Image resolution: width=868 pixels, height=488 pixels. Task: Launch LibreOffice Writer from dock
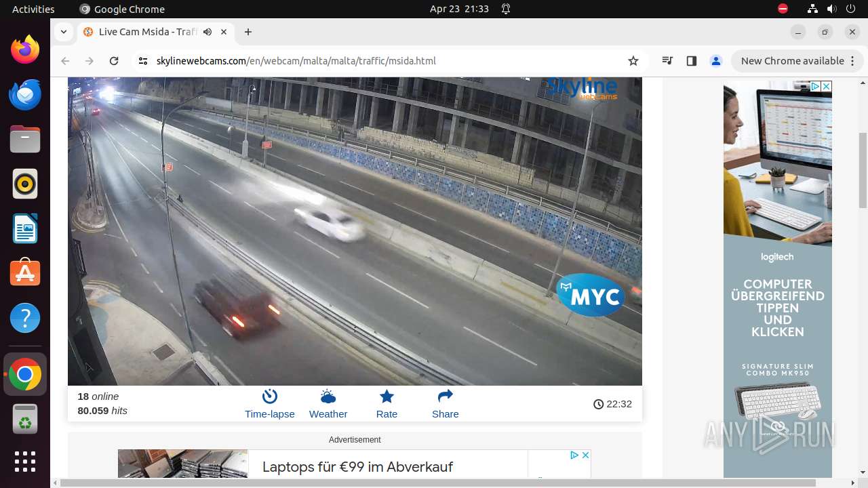click(25, 228)
